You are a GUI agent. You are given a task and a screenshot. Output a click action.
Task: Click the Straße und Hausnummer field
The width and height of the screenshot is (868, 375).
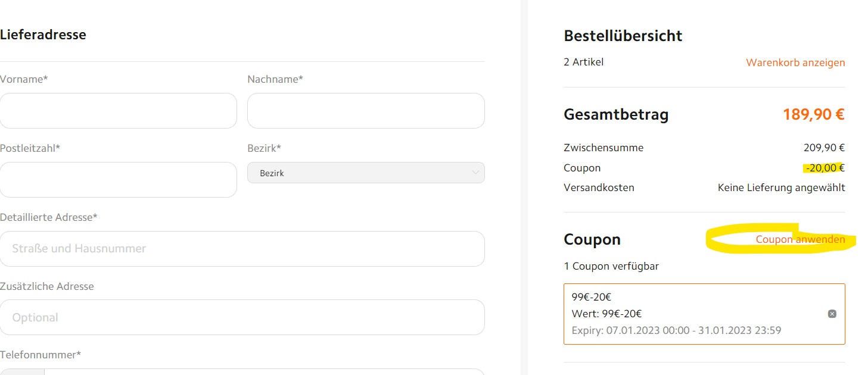point(242,249)
